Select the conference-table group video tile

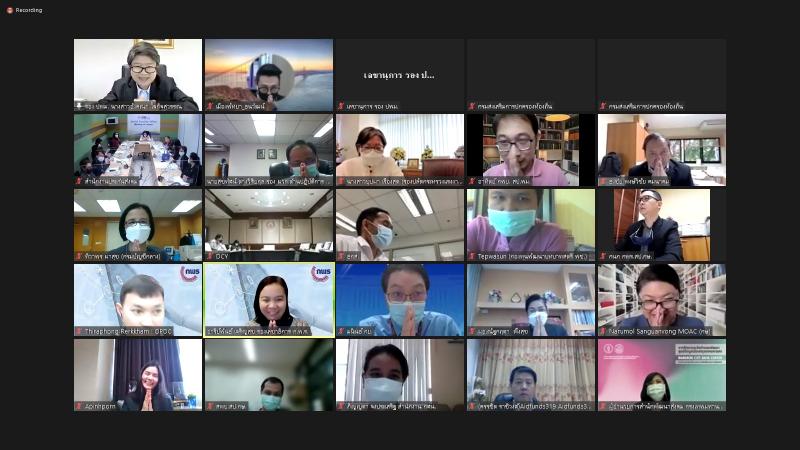click(x=138, y=150)
